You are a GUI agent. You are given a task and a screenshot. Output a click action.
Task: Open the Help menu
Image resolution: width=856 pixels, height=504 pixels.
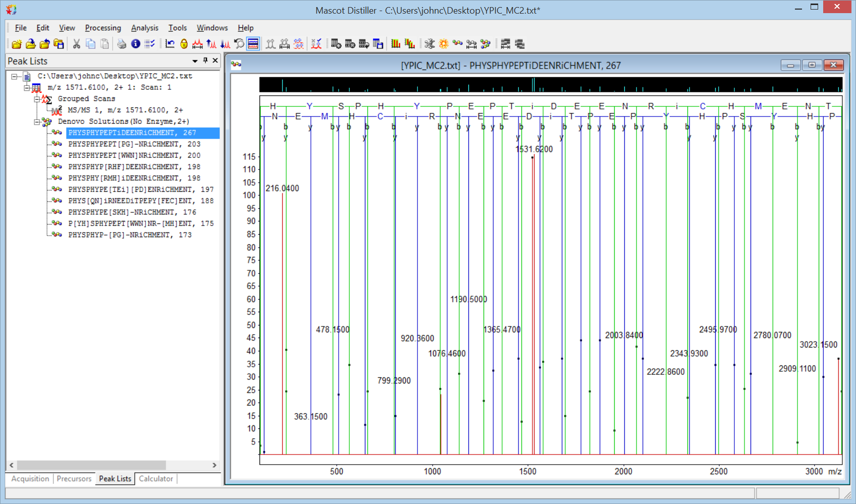(x=246, y=28)
